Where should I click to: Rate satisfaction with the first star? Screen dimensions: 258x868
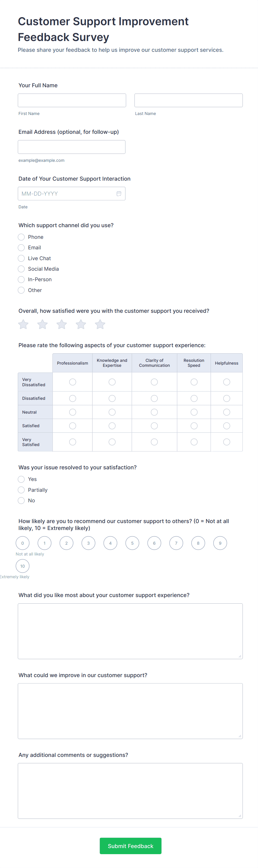(x=23, y=324)
